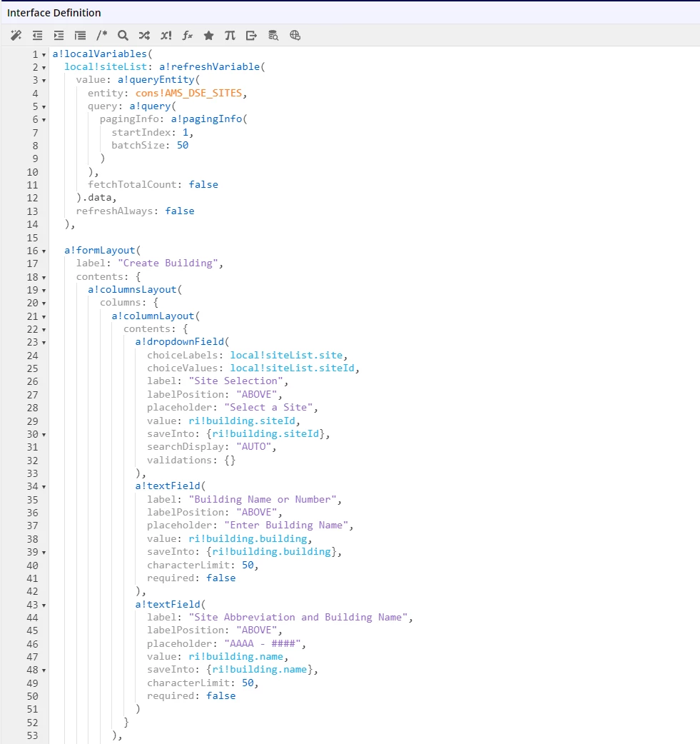Viewport: 700px width, 744px height.
Task: Click the export arrow box icon
Action: (251, 36)
